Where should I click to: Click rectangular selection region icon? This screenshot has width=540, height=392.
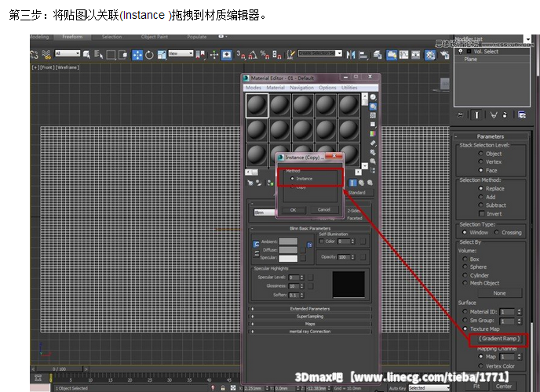pos(111,55)
